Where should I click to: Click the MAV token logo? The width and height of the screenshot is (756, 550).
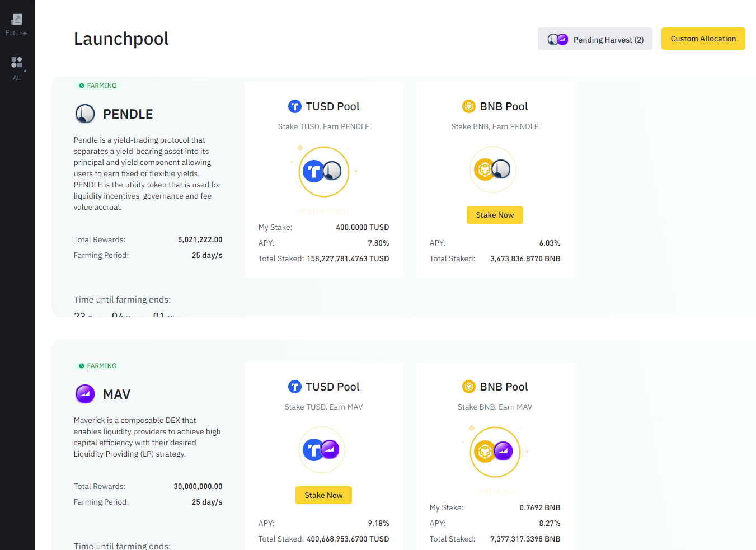point(85,394)
